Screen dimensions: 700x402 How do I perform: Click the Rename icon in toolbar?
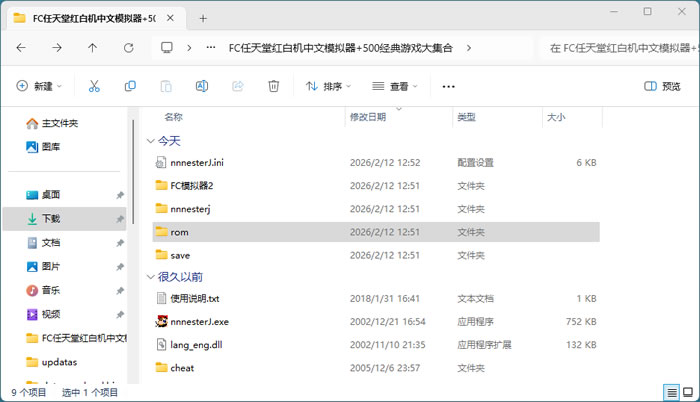pyautogui.click(x=202, y=87)
